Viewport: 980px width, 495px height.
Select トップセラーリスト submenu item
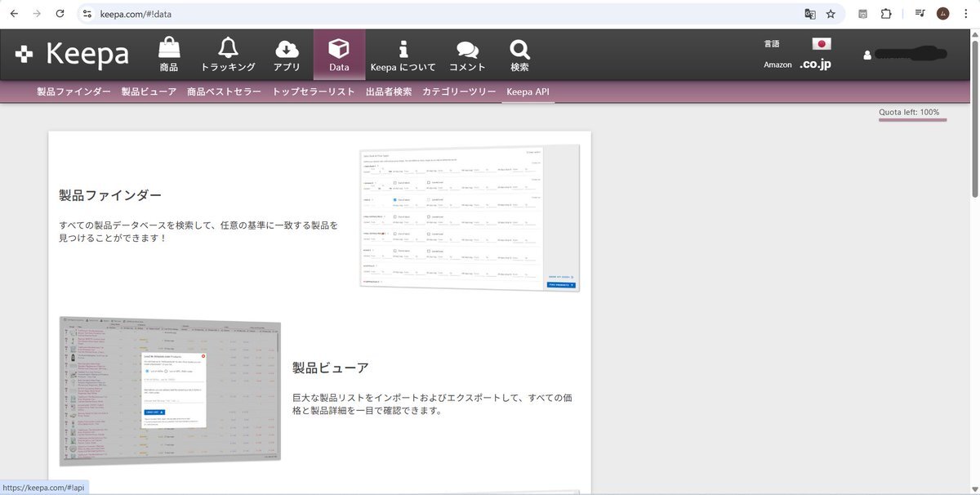(x=314, y=91)
